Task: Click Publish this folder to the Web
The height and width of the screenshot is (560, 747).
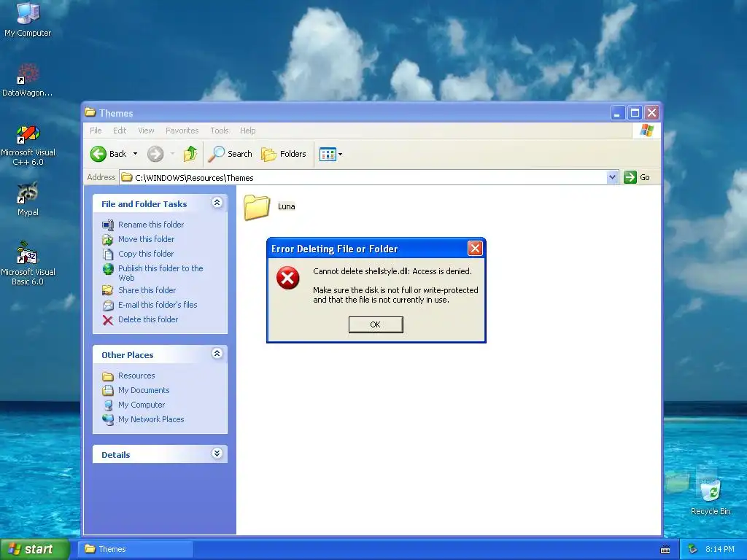Action: pyautogui.click(x=160, y=273)
